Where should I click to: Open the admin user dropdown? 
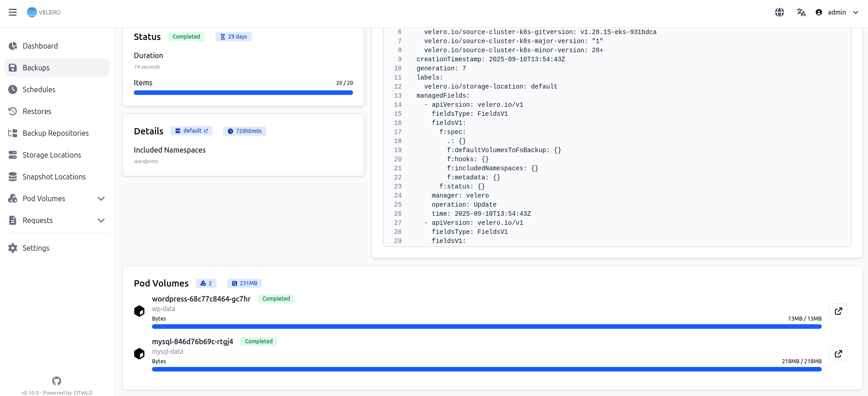pyautogui.click(x=837, y=12)
